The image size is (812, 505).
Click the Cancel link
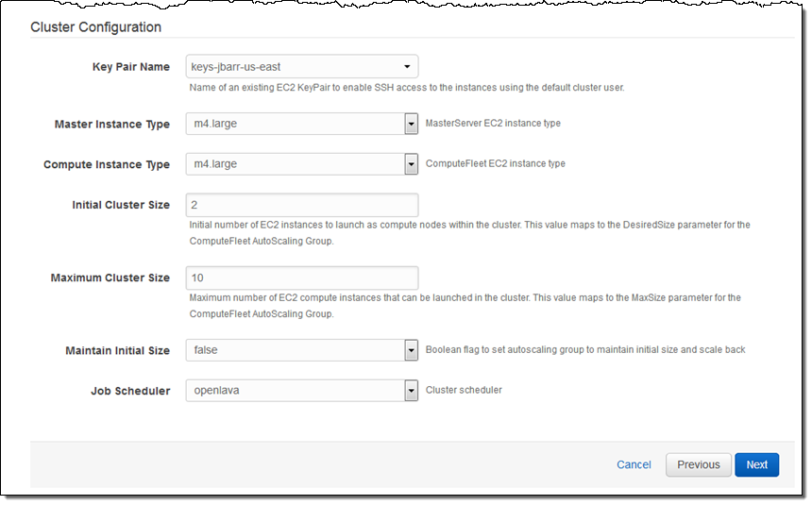[634, 464]
